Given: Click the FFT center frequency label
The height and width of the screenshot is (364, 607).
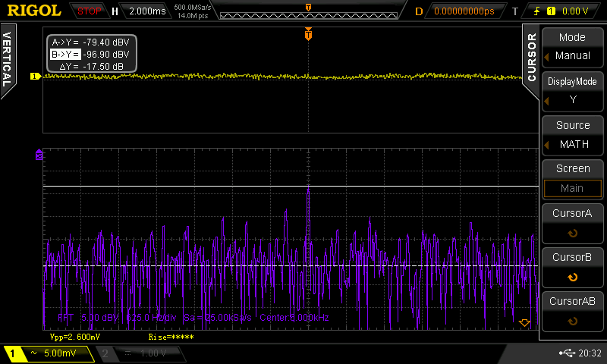Looking at the screenshot, I should [x=294, y=318].
